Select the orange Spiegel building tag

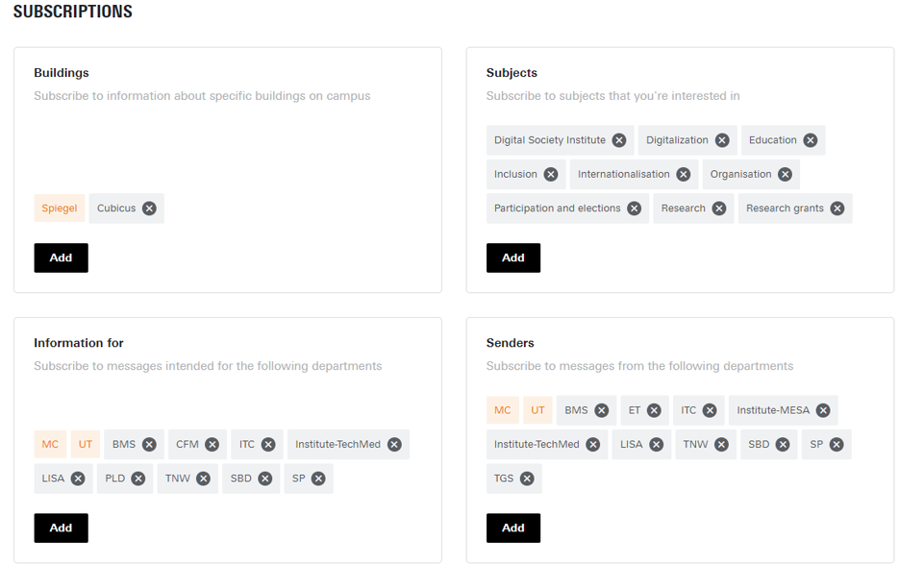[60, 208]
